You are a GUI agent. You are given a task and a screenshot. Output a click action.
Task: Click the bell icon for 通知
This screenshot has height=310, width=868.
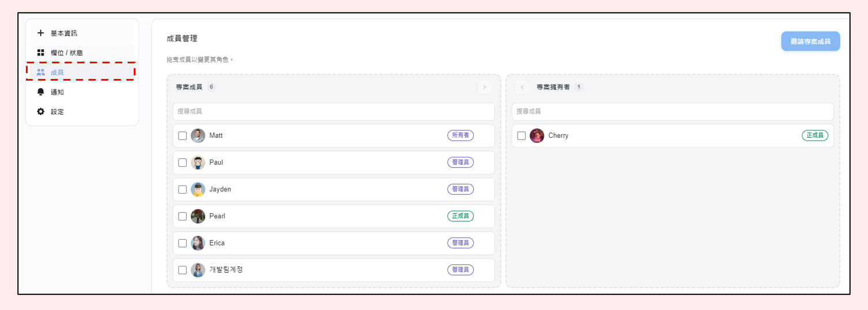pos(40,92)
